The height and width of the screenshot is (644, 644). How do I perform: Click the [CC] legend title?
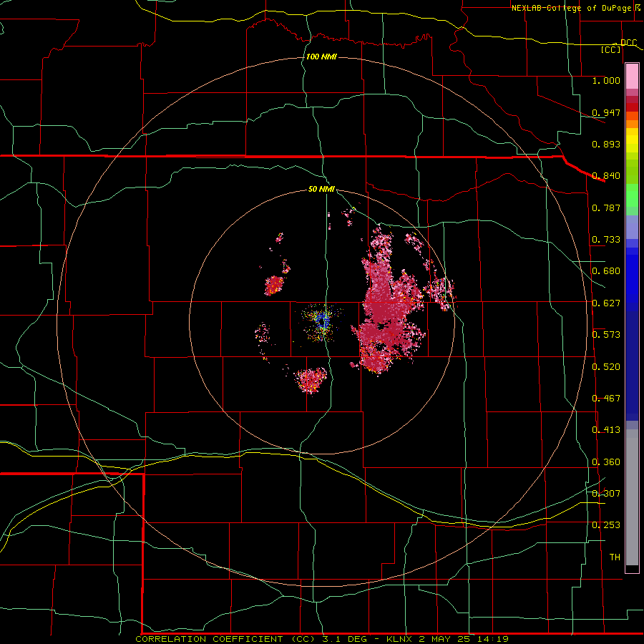click(611, 49)
